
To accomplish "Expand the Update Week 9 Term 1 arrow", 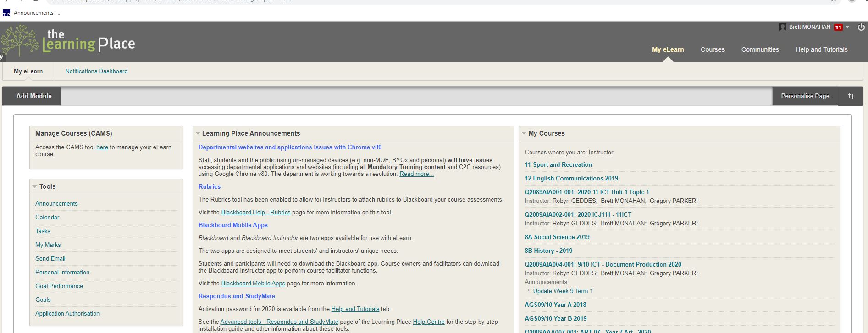I will (x=529, y=290).
